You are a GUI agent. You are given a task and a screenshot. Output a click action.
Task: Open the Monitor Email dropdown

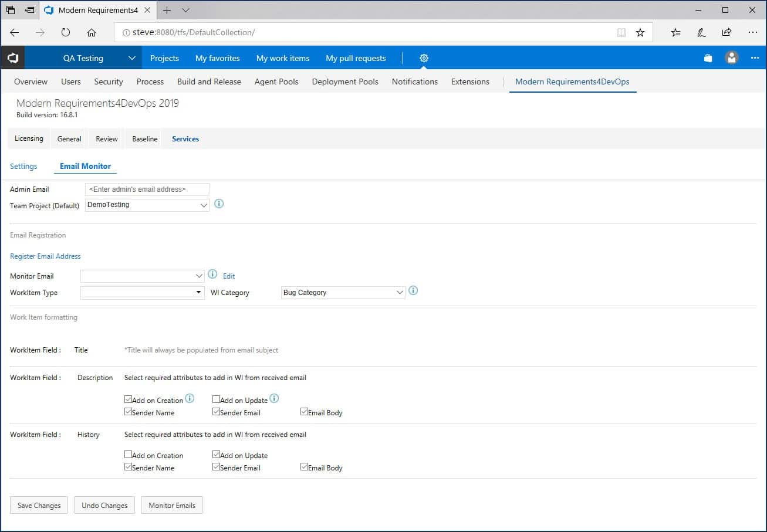143,276
